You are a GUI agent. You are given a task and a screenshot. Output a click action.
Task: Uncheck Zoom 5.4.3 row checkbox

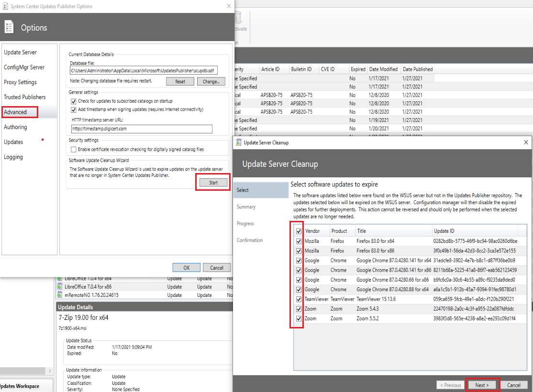click(299, 309)
